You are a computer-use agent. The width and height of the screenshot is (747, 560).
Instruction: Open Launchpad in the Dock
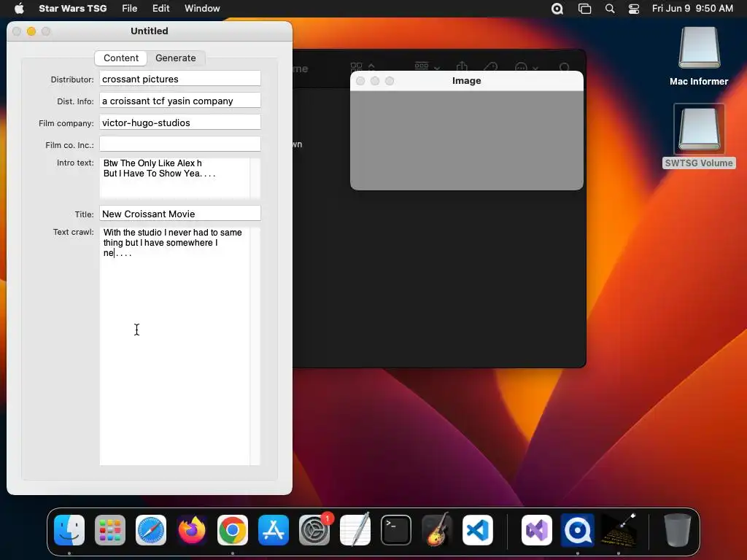(110, 530)
